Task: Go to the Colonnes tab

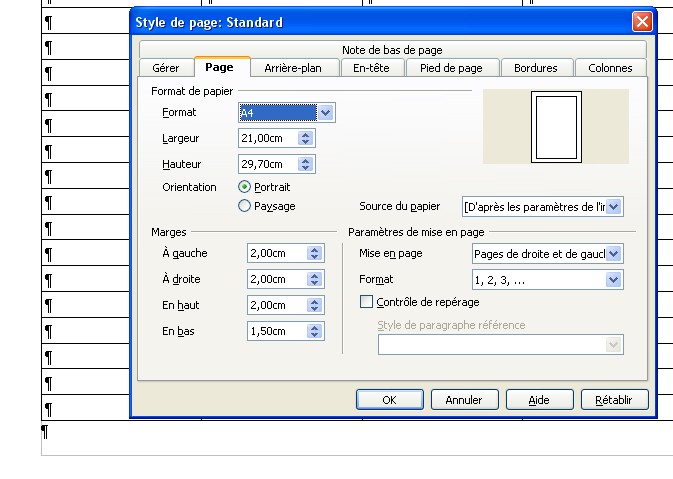Action: tap(610, 68)
